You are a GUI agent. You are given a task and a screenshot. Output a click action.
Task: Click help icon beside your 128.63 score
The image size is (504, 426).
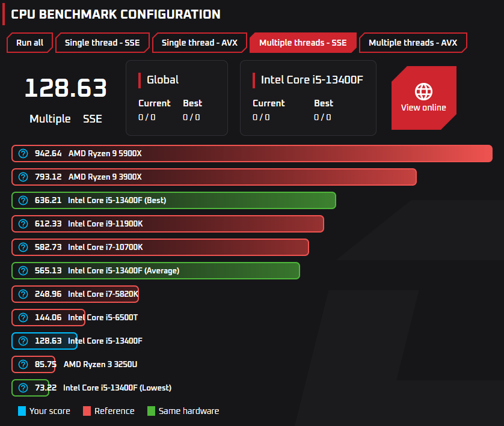pos(23,341)
